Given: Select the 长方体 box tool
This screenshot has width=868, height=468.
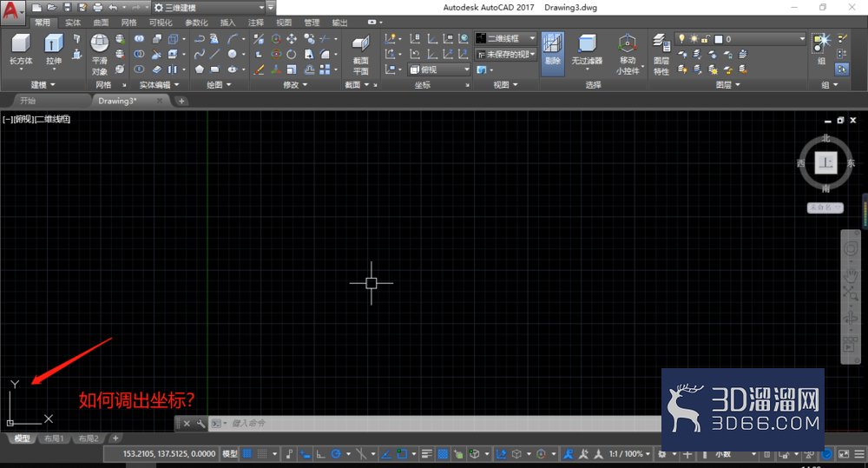Looking at the screenshot, I should pos(21,49).
